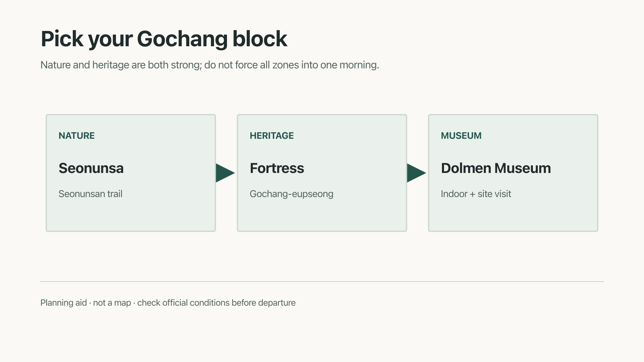The height and width of the screenshot is (362, 644).
Task: Click the MUSEUM category label
Action: pos(461,136)
